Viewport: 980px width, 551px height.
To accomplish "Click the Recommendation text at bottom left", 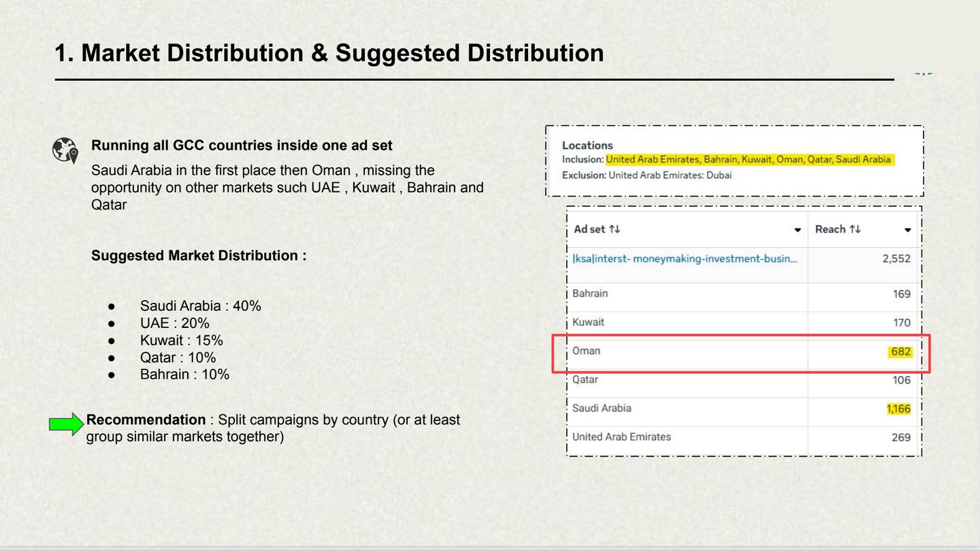I will (145, 420).
